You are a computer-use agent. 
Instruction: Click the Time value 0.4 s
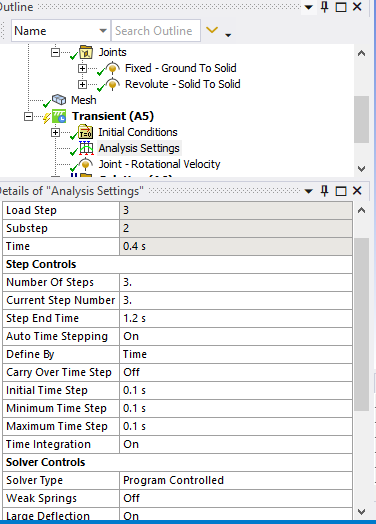236,247
